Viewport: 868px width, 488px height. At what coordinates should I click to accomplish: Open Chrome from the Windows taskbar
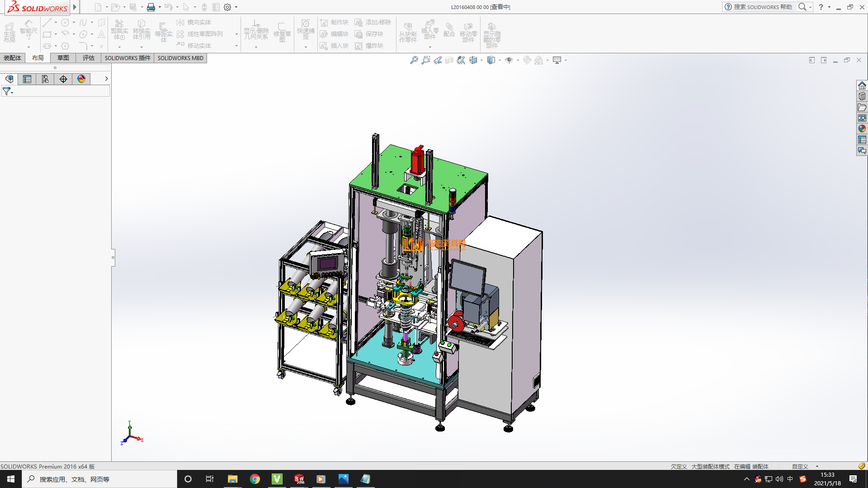[255, 479]
